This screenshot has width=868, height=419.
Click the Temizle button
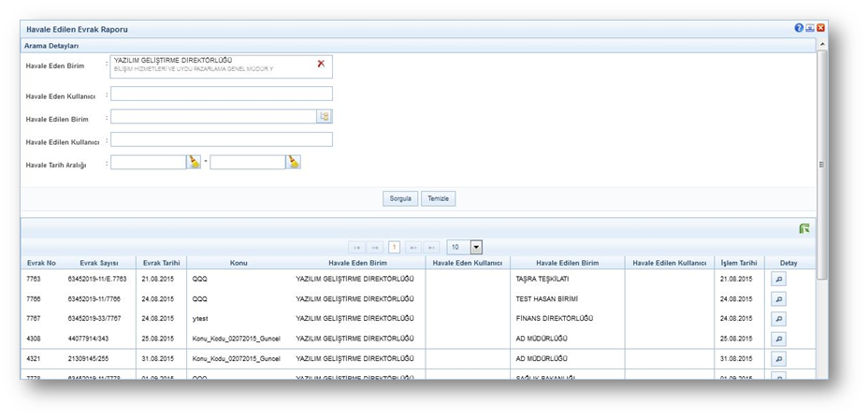439,198
